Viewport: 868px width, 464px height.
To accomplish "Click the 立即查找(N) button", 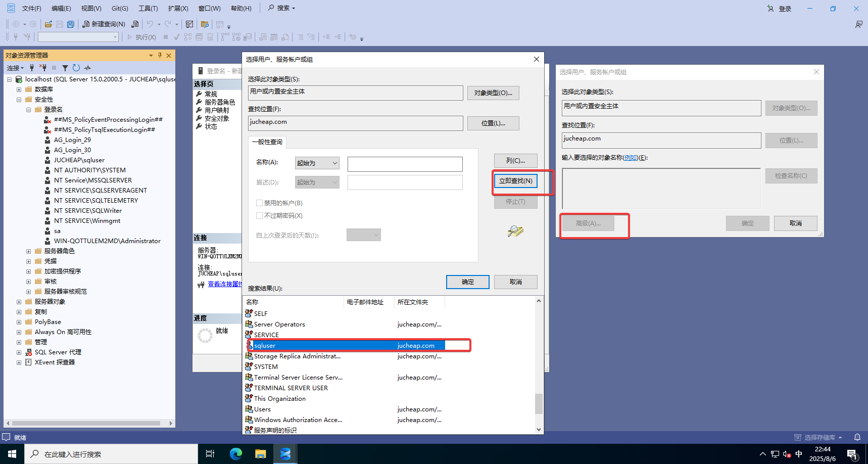I will [515, 181].
